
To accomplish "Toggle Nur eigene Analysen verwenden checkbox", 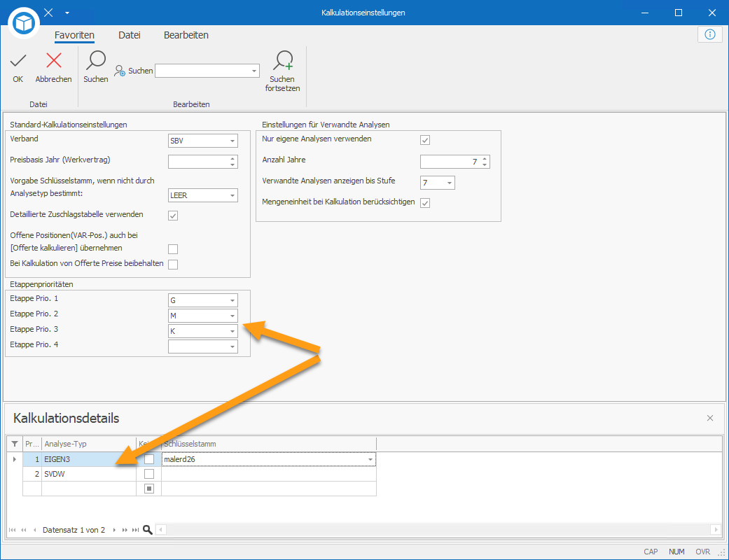I will point(425,140).
